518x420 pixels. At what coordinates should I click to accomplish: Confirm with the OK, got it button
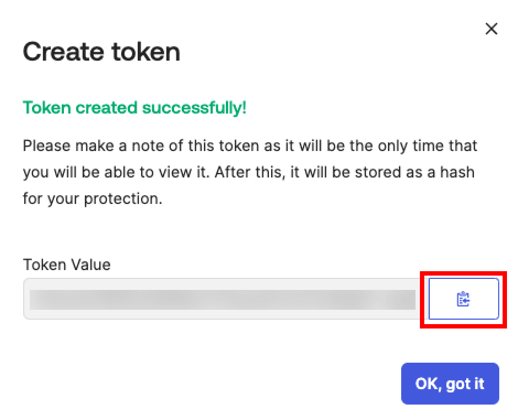450,383
